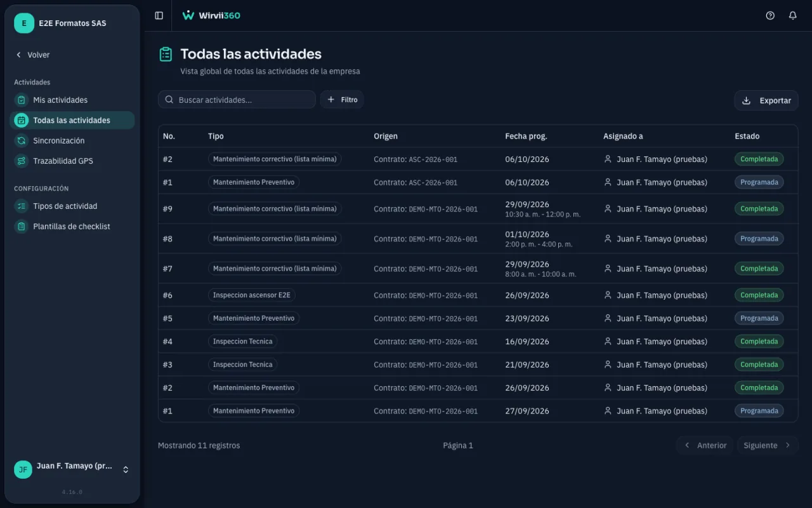The image size is (812, 508).
Task: Go to Anterior page
Action: 705,445
